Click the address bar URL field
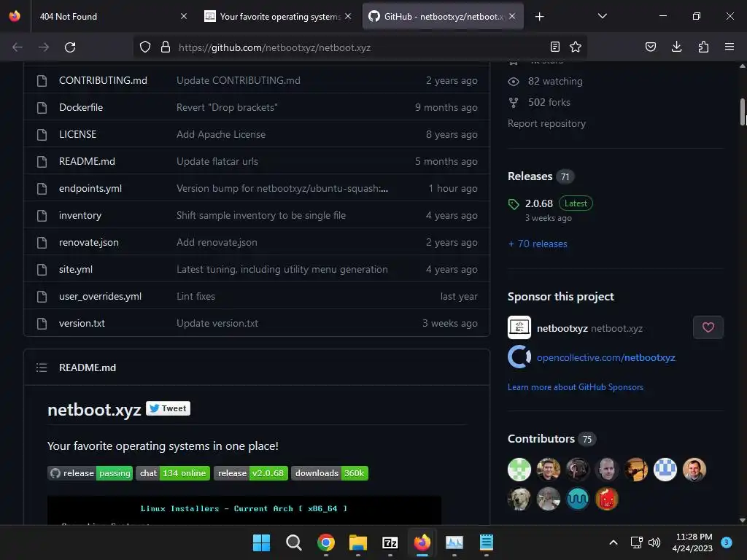 pyautogui.click(x=362, y=47)
